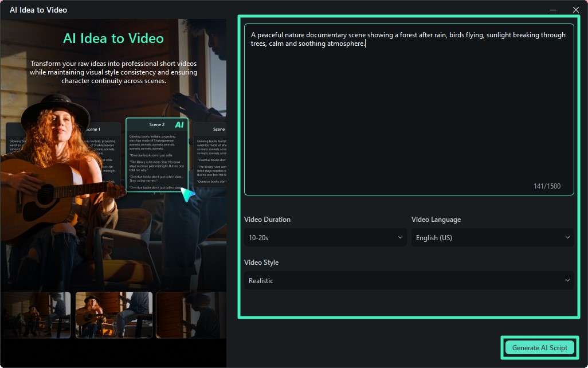Open the Video Language dropdown
This screenshot has height=368, width=588.
click(x=492, y=237)
